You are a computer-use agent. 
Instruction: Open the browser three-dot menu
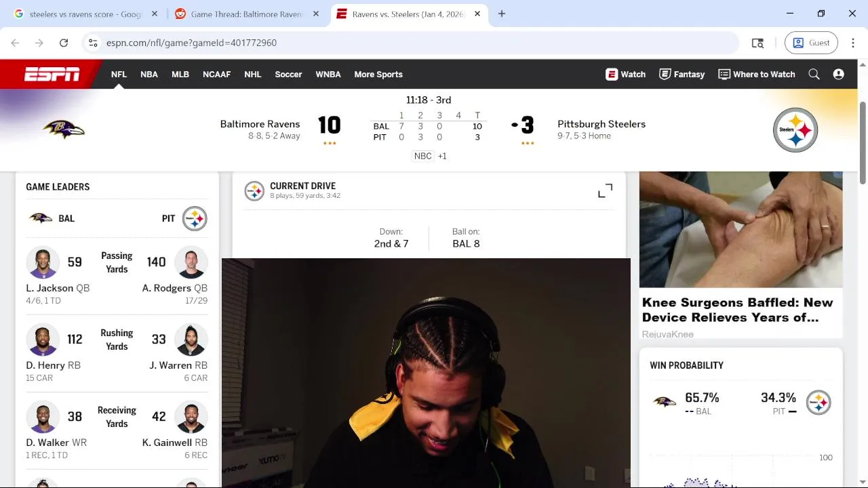coord(852,43)
